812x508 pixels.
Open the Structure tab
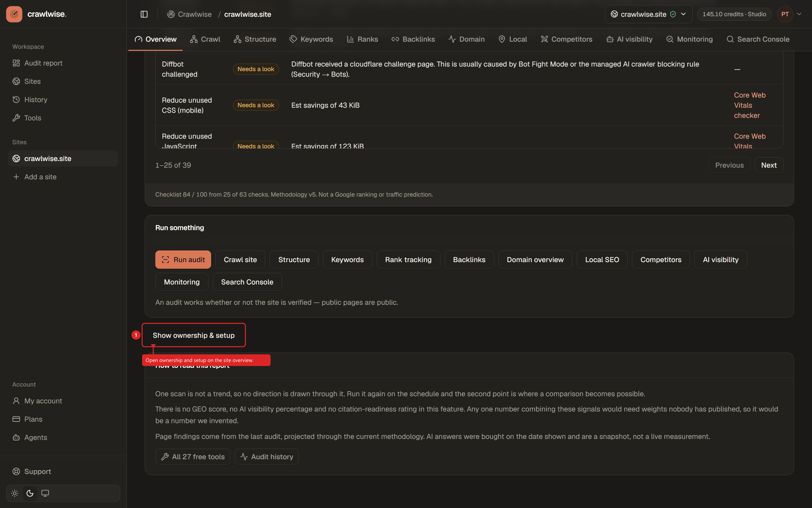tap(255, 39)
